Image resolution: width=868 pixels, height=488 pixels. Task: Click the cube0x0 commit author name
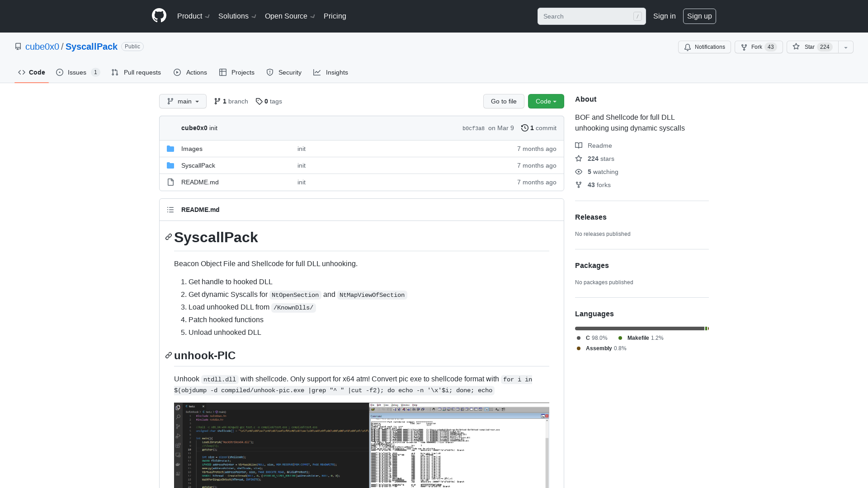pos(194,128)
